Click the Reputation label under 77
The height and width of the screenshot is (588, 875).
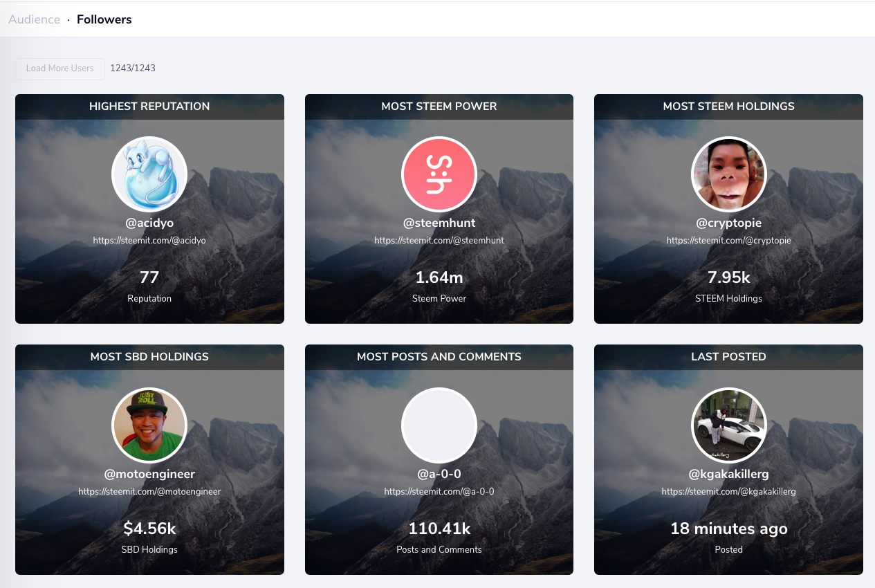tap(149, 299)
